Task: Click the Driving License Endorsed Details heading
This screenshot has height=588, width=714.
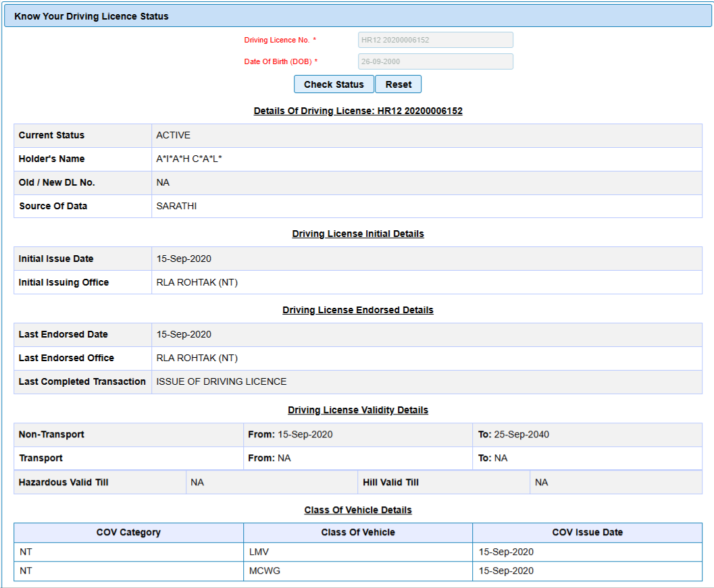Action: point(358,310)
